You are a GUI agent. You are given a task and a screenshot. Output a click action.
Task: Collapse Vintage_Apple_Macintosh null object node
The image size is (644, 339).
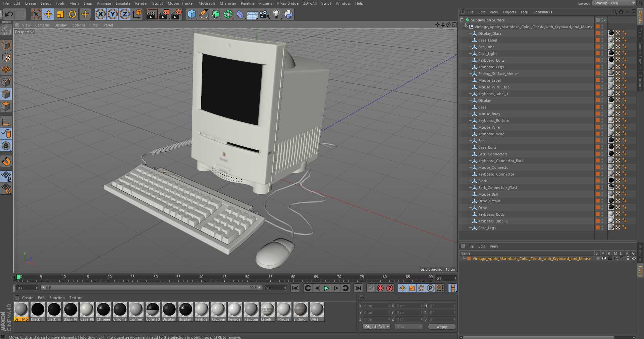pos(466,26)
